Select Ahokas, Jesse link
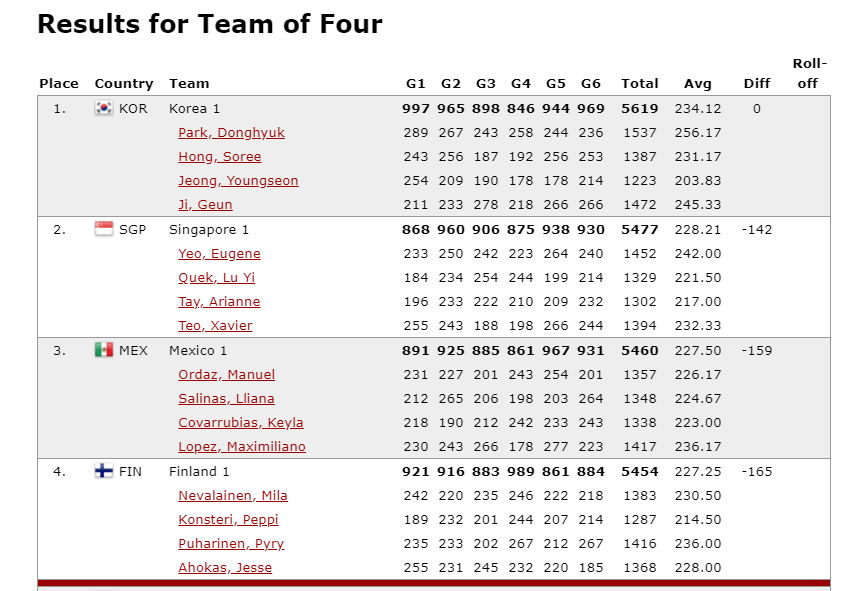The height and width of the screenshot is (591, 856). [x=225, y=568]
